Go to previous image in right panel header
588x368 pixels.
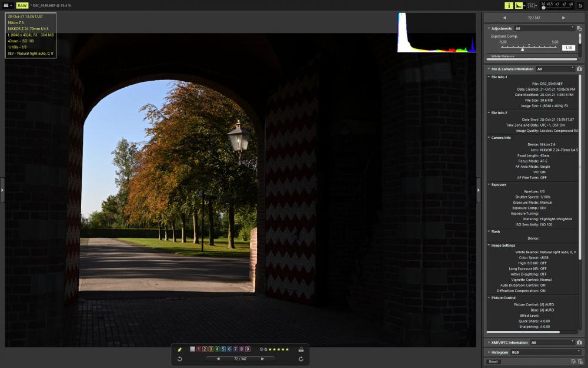pyautogui.click(x=505, y=18)
